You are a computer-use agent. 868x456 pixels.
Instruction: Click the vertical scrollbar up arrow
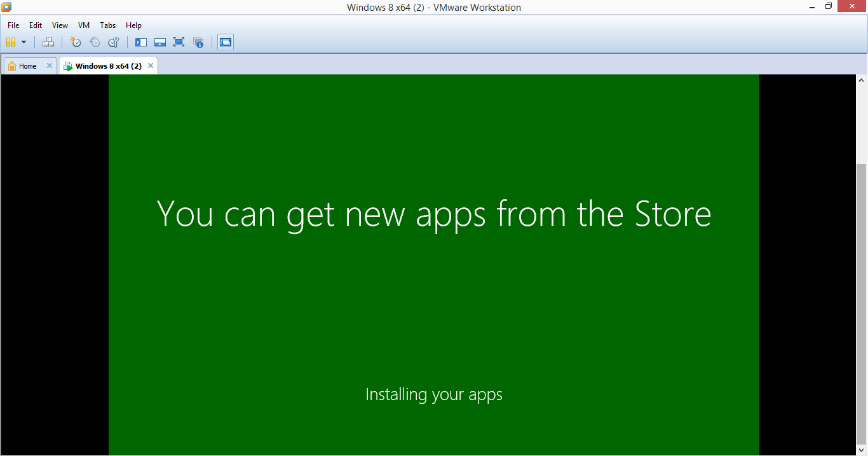(862, 80)
